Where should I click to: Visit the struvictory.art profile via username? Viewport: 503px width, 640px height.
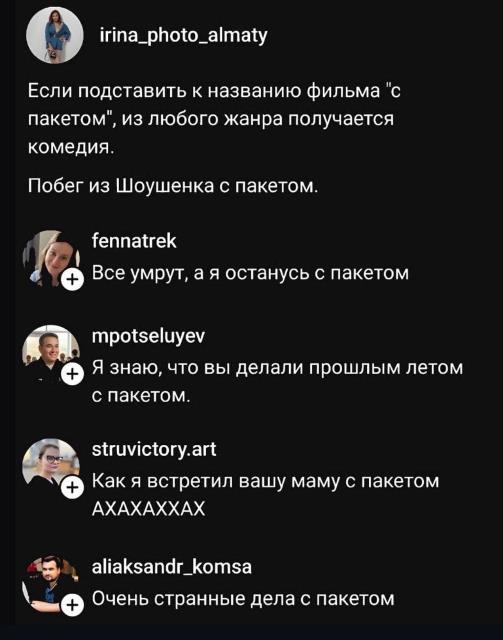click(x=154, y=450)
